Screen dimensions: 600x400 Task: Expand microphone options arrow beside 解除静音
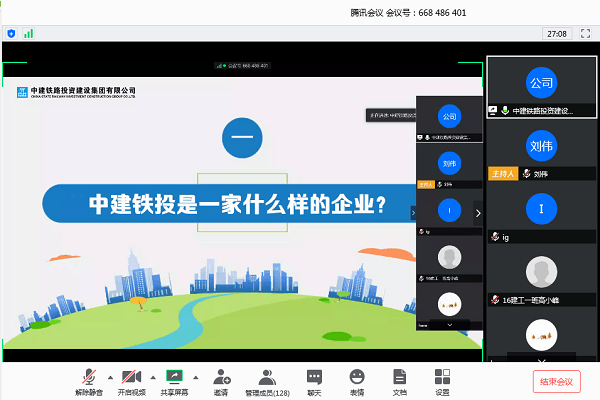click(109, 377)
